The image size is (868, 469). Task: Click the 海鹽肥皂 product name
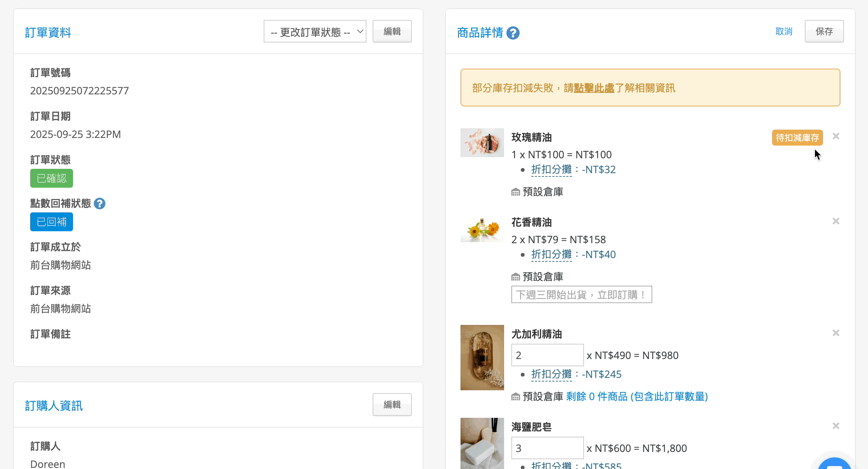532,427
